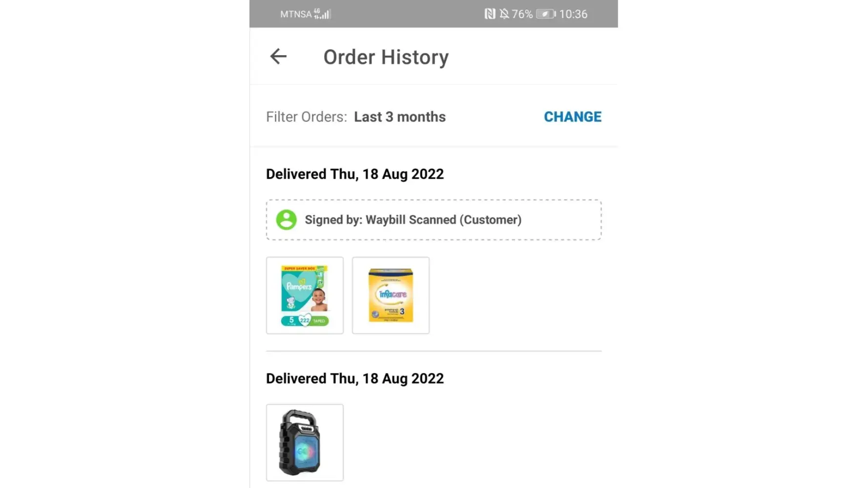Screen dimensions: 868x488
Task: Tap the 'Filter Orders:' label
Action: [307, 117]
